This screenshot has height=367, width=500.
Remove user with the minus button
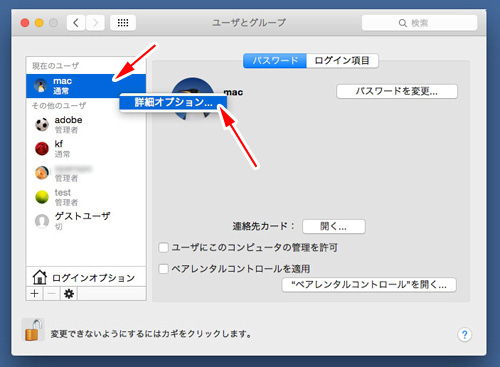point(52,294)
